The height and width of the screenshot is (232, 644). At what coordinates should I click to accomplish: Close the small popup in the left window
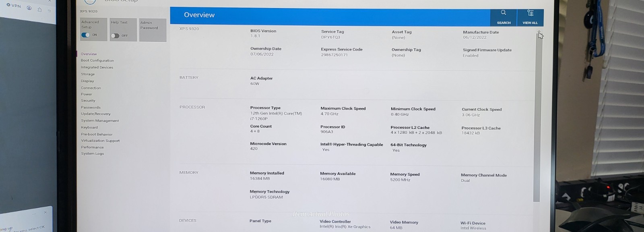tap(45, 212)
